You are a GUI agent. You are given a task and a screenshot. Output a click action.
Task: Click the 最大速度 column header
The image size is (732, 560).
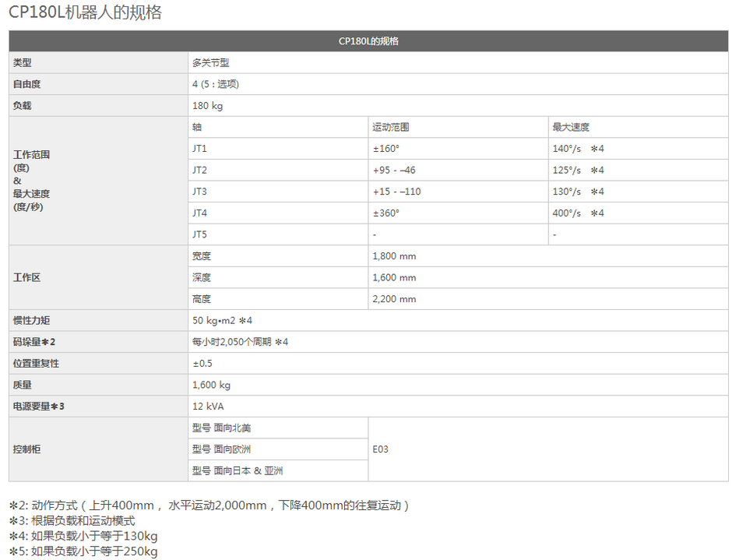click(571, 127)
